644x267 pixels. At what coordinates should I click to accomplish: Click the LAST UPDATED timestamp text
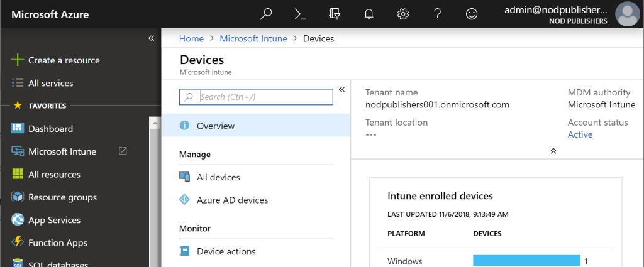(448, 214)
